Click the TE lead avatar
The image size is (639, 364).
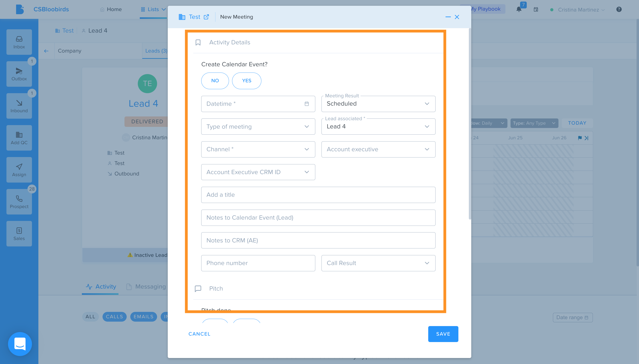pyautogui.click(x=148, y=83)
